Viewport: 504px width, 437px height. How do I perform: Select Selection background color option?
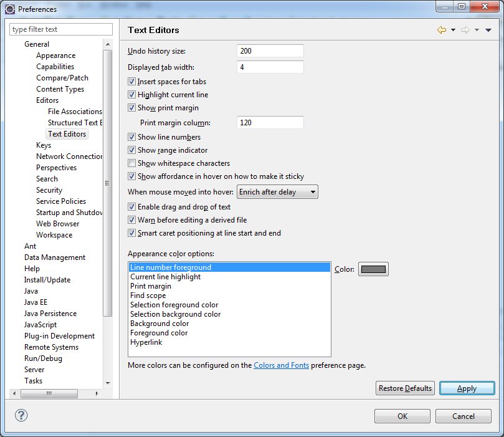[229, 314]
